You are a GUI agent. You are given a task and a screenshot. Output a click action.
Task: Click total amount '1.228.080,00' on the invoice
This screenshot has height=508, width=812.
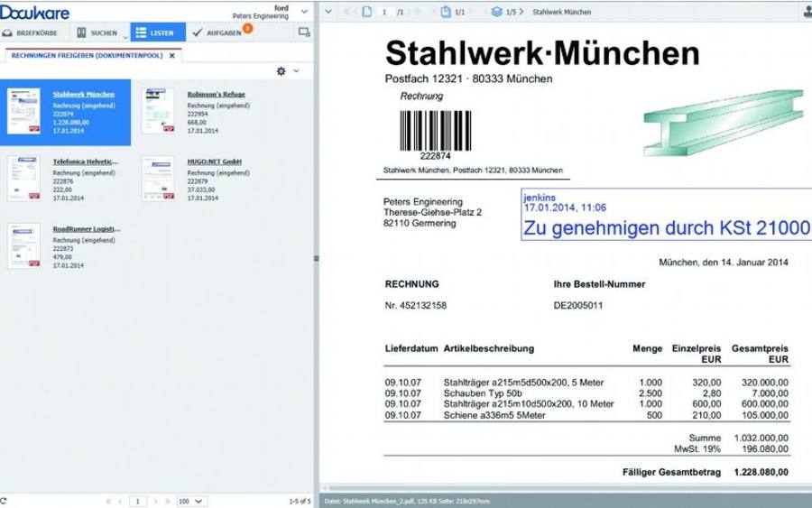761,472
